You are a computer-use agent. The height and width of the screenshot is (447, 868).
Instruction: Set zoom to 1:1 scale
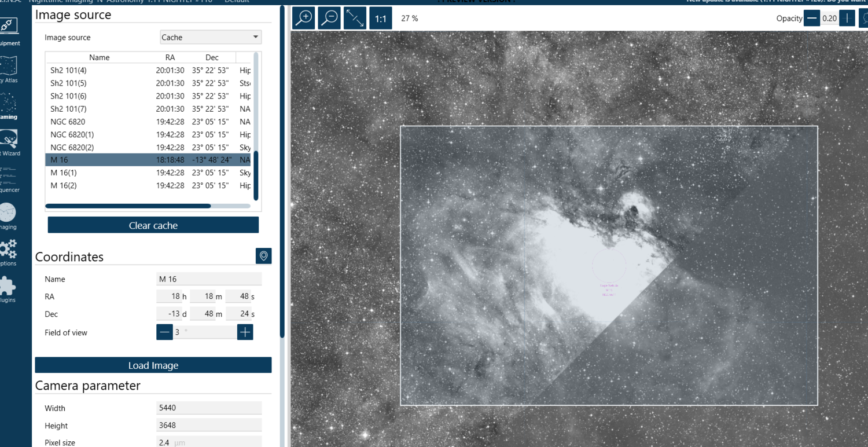pos(380,18)
